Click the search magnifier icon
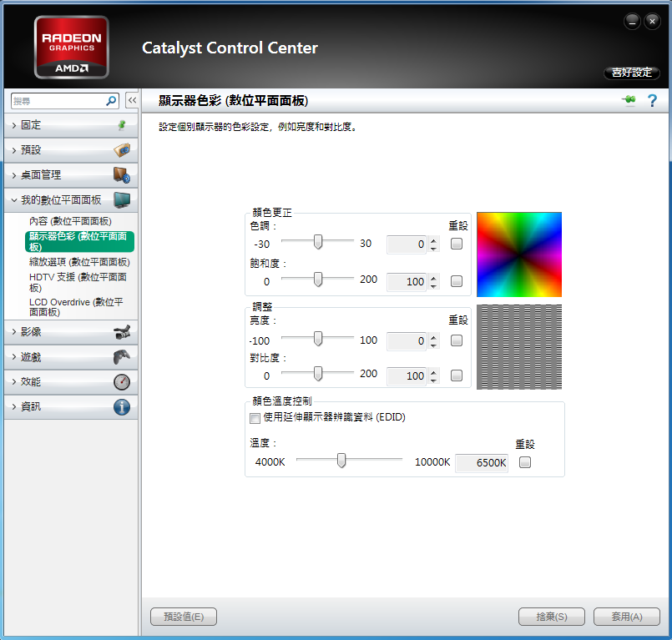672x640 pixels. pyautogui.click(x=111, y=101)
